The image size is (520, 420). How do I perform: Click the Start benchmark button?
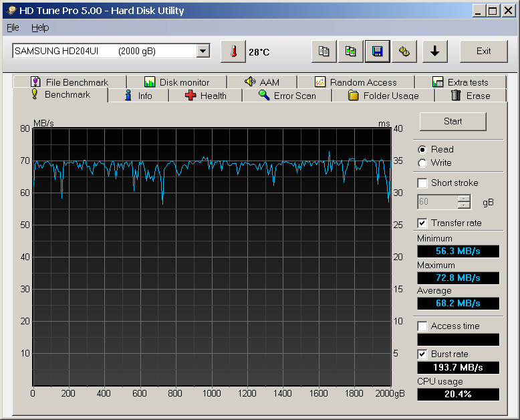(x=453, y=122)
